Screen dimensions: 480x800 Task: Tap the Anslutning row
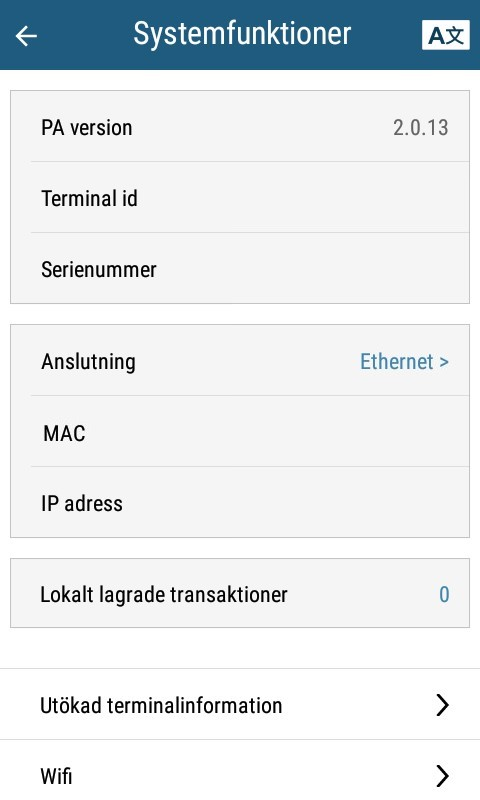(240, 361)
